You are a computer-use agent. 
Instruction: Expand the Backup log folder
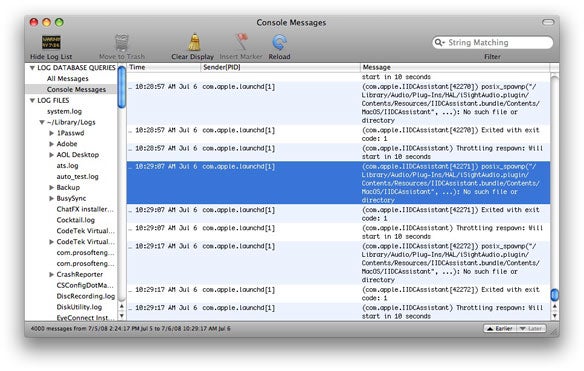point(52,187)
